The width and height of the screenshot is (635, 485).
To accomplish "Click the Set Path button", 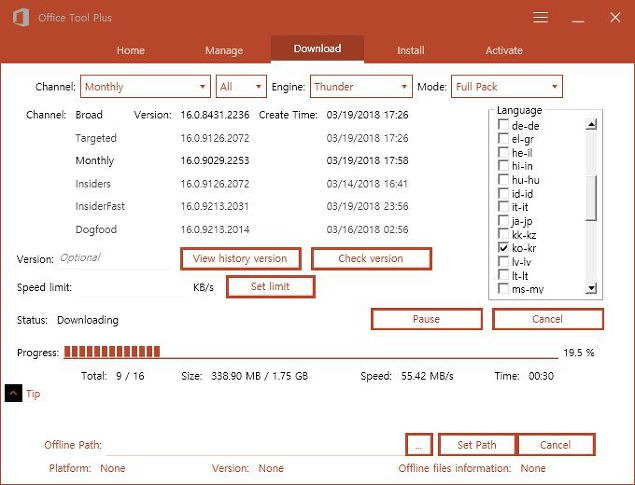I will [477, 445].
